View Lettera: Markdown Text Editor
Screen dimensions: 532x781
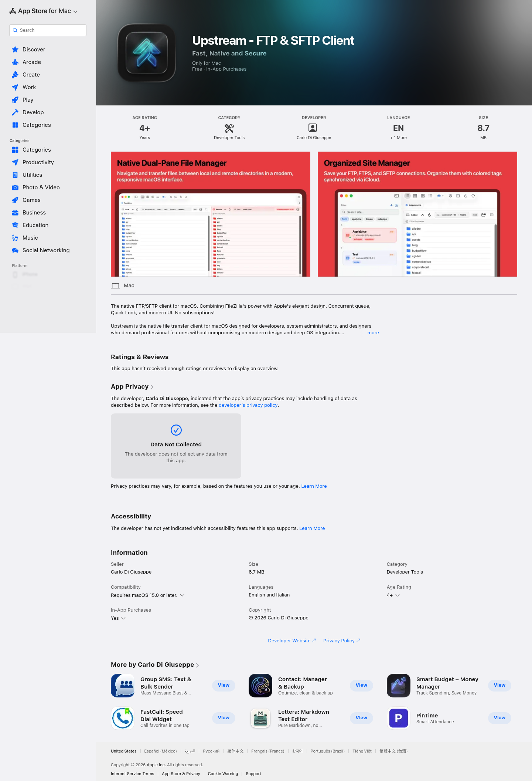tap(361, 718)
